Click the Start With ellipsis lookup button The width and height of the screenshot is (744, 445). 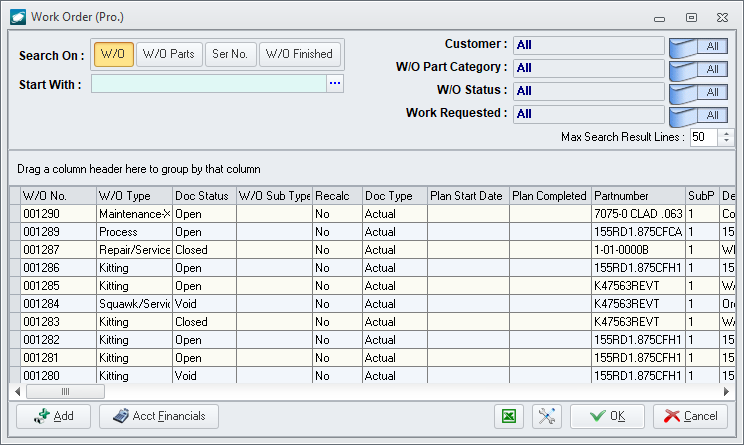click(x=335, y=84)
